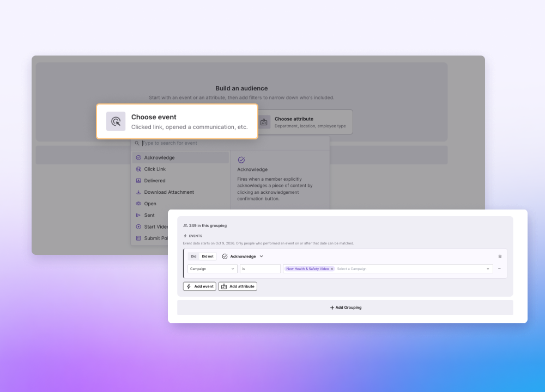Image resolution: width=545 pixels, height=392 pixels.
Task: Click the Add event button
Action: tap(199, 286)
